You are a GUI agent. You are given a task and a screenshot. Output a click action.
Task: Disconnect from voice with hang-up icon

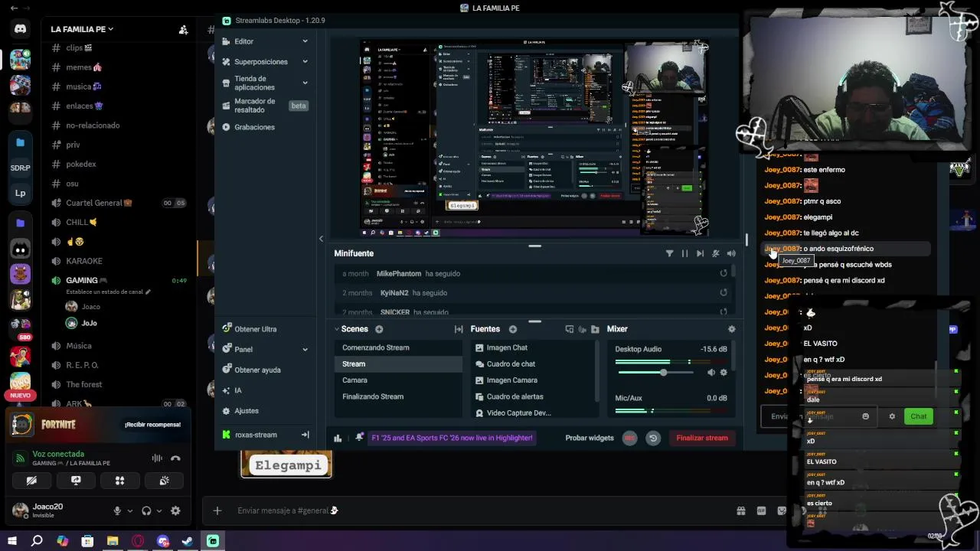(x=175, y=458)
